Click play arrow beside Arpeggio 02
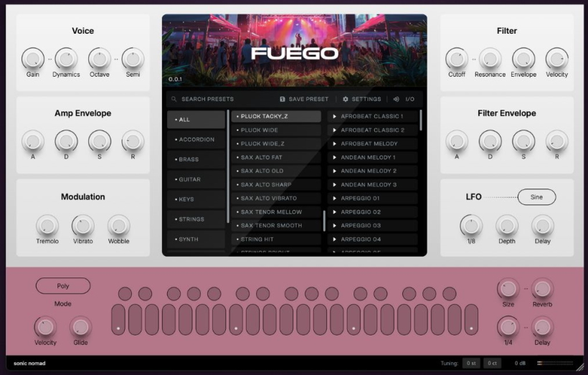 (335, 212)
